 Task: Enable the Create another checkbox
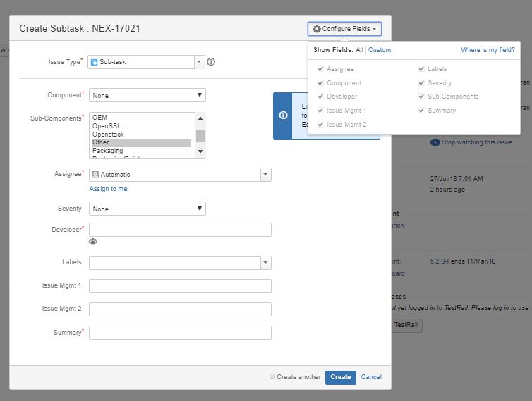[272, 376]
